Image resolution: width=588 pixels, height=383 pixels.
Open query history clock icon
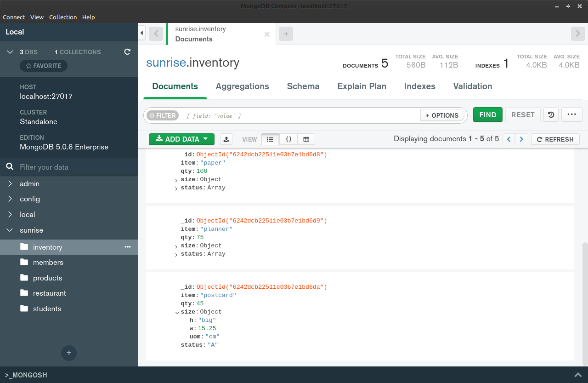(551, 115)
